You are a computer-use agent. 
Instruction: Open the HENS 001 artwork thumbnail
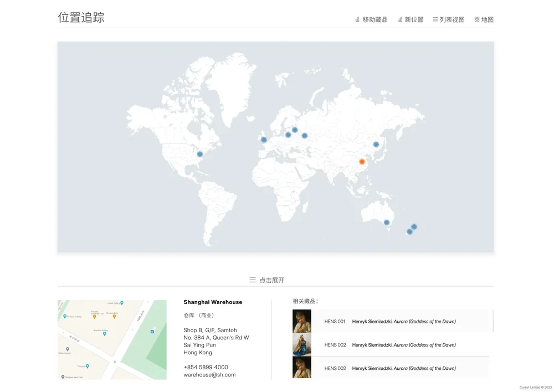point(301,321)
